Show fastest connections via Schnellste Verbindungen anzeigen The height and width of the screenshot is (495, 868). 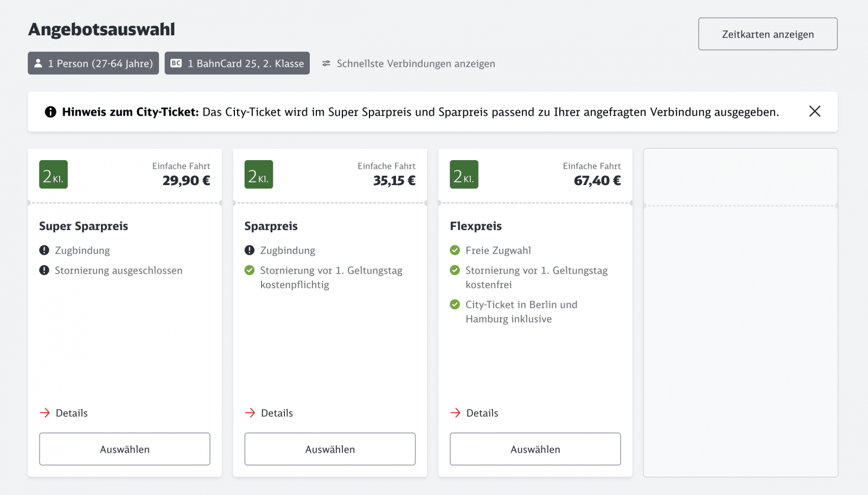pos(416,63)
